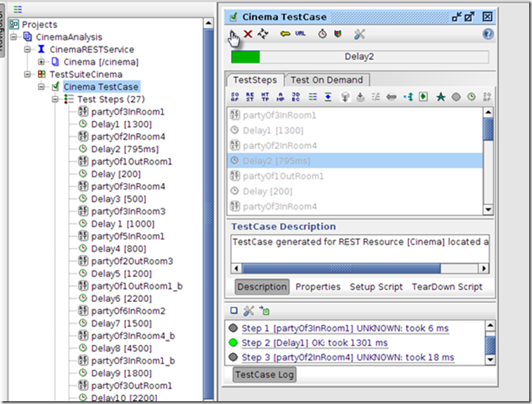Click the yellow key credentials icon

click(285, 34)
